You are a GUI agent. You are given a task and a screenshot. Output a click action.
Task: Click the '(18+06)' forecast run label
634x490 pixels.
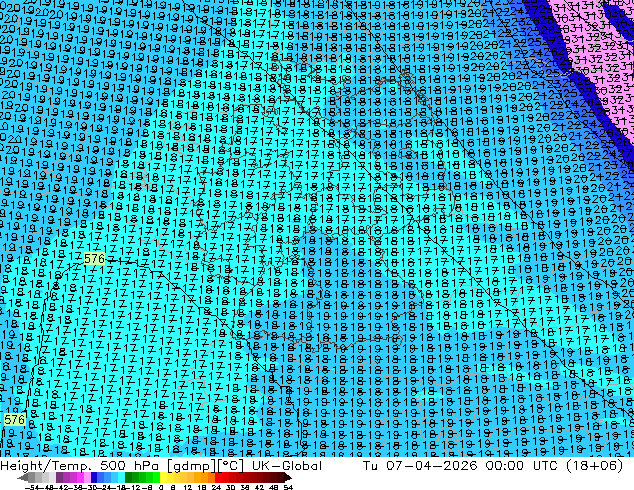[x=596, y=466]
